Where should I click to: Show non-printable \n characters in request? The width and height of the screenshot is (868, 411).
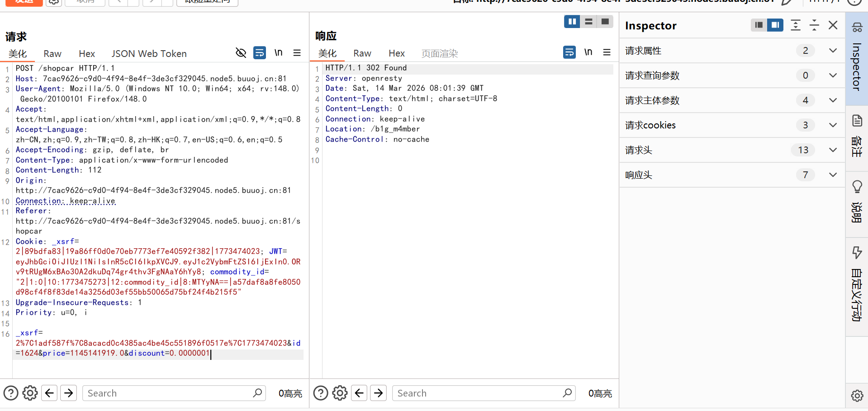(x=278, y=53)
